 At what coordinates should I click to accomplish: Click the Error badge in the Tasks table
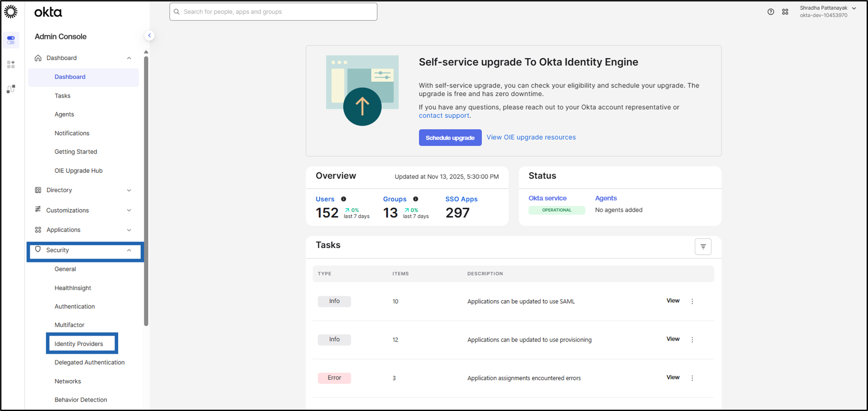334,378
